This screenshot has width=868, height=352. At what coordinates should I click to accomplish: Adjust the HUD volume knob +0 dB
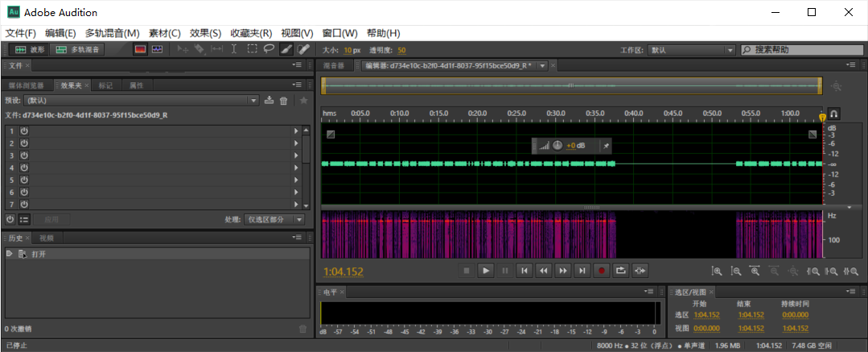(557, 146)
